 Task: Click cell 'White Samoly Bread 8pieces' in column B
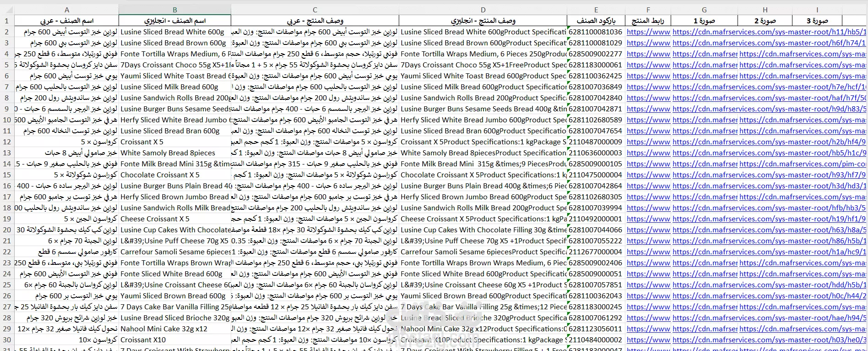pyautogui.click(x=175, y=153)
